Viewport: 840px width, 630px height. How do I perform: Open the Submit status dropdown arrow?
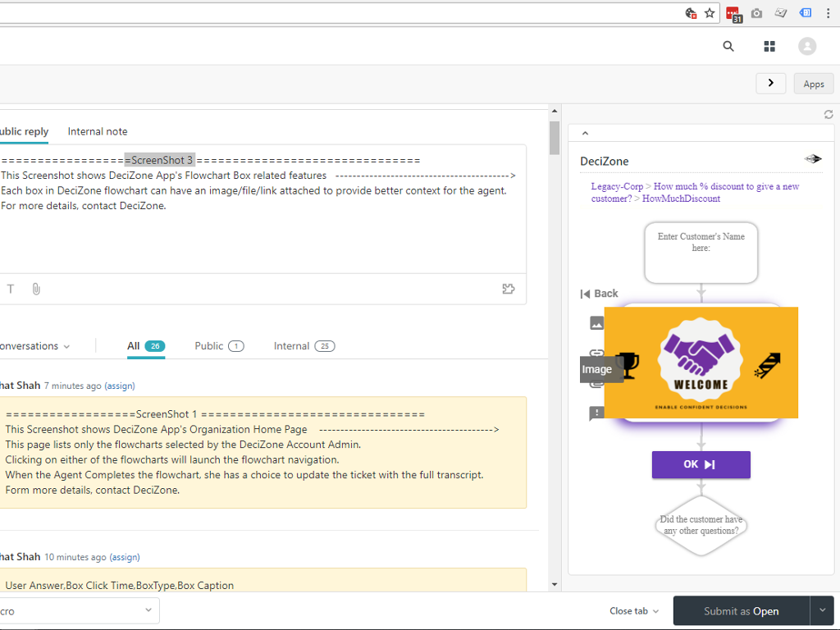pos(822,610)
